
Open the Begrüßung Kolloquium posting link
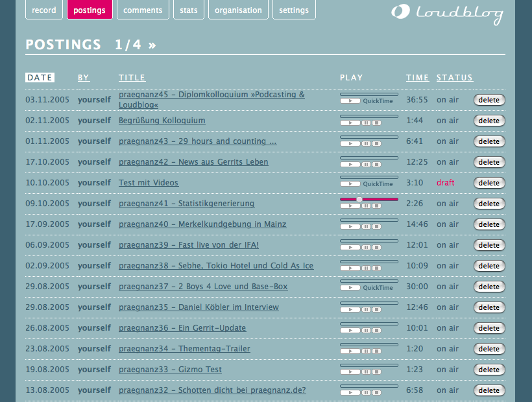(x=162, y=121)
